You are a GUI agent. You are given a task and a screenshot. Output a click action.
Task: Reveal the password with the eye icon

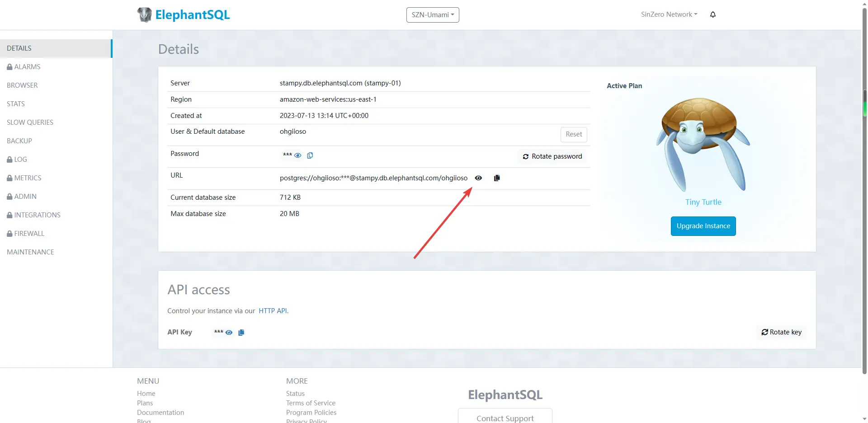pos(298,155)
